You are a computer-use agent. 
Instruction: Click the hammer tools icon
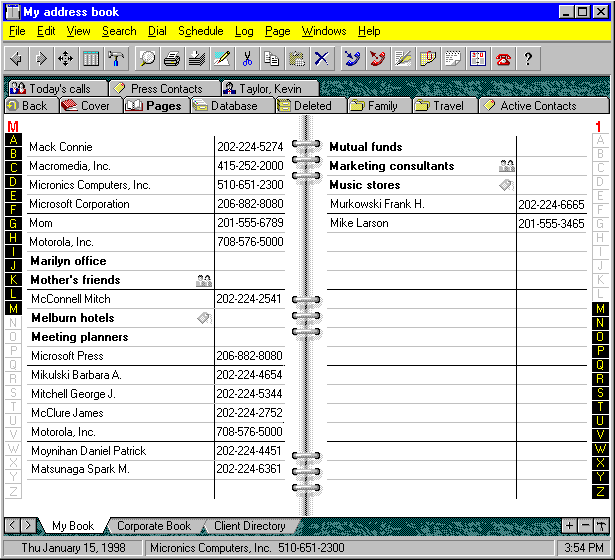(116, 59)
